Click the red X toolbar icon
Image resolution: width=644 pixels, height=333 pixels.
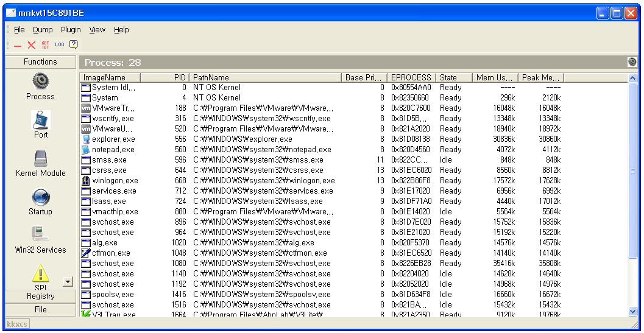32,45
